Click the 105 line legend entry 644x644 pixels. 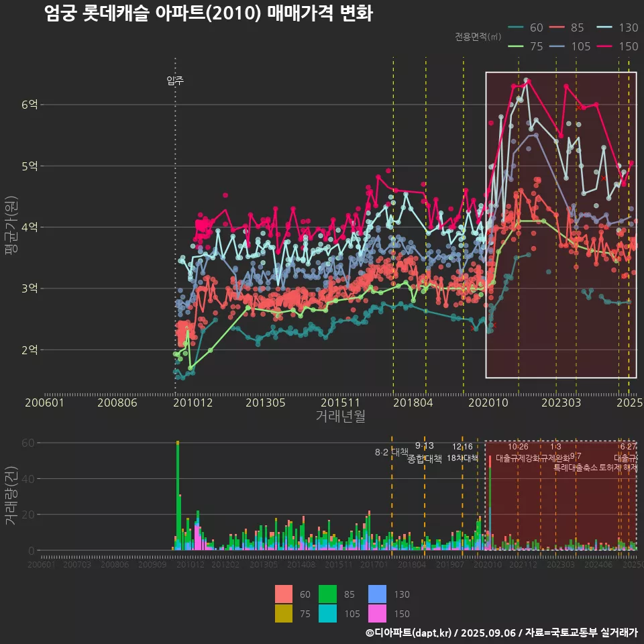tap(570, 46)
